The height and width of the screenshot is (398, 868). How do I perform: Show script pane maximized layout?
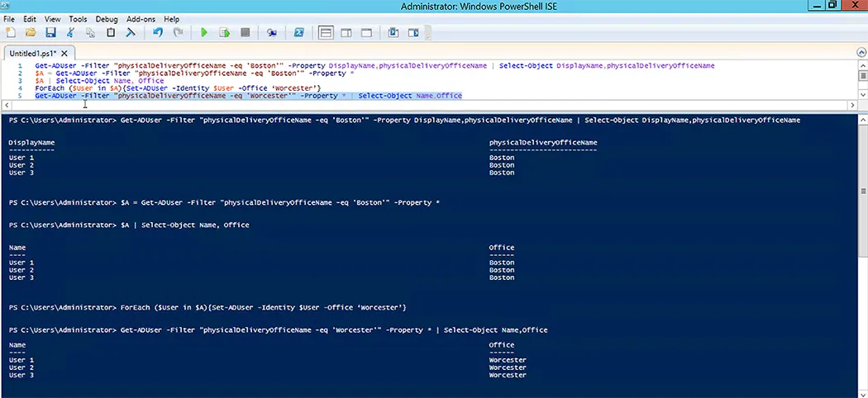click(366, 32)
